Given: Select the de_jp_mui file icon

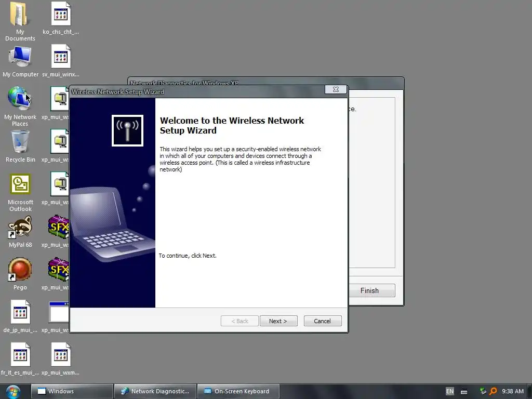Looking at the screenshot, I should point(20,312).
